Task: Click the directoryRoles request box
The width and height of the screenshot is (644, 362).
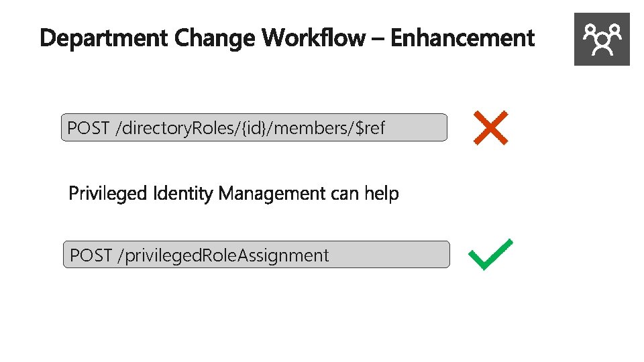Action: [x=254, y=127]
